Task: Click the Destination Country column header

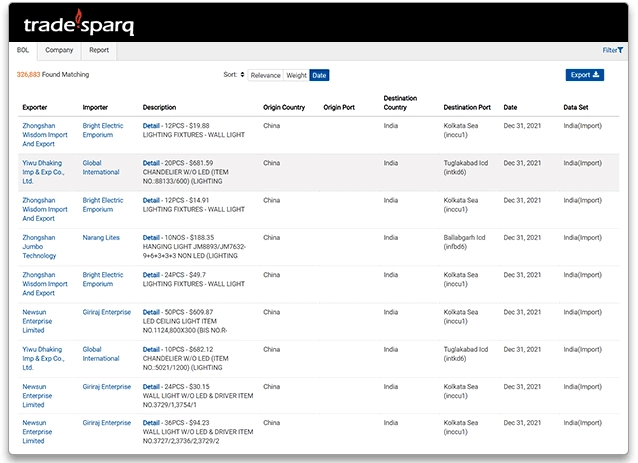Action: [x=400, y=103]
